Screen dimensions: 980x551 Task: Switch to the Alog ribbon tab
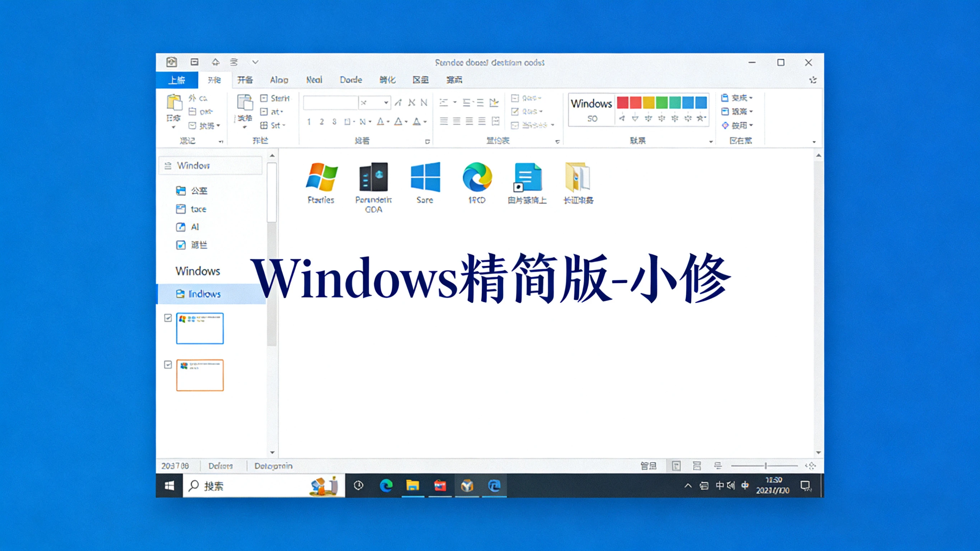pos(279,80)
